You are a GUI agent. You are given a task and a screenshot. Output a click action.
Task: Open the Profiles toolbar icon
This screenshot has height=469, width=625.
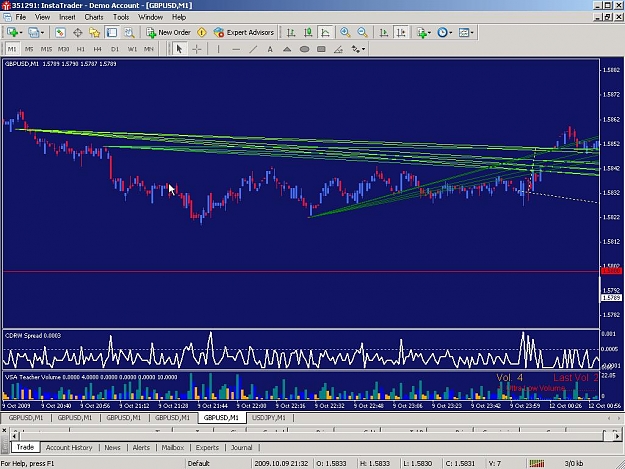[x=33, y=33]
